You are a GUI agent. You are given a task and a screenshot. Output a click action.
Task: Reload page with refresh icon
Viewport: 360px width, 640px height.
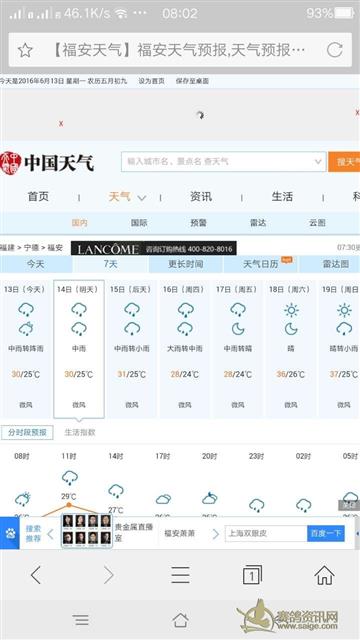(x=335, y=50)
